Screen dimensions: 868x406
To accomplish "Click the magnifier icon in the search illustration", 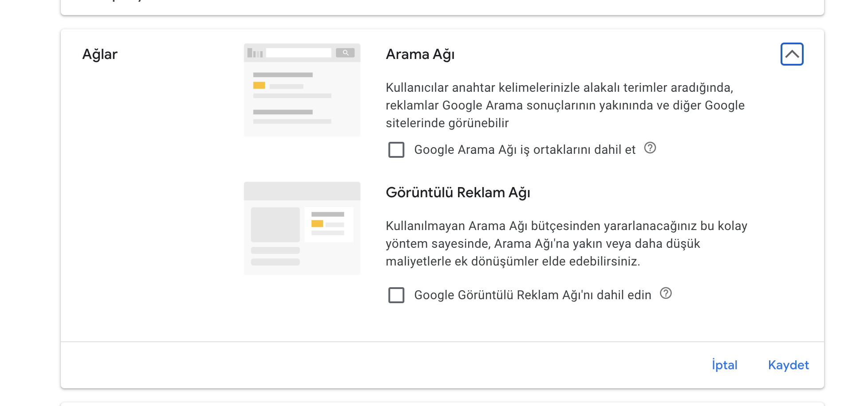I will 345,53.
